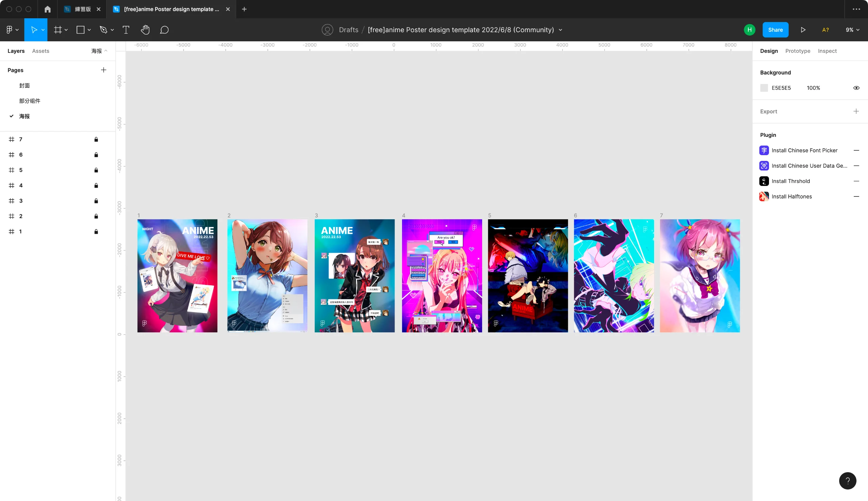Open the missing fonts A? indicator
868x501 pixels.
pyautogui.click(x=825, y=30)
